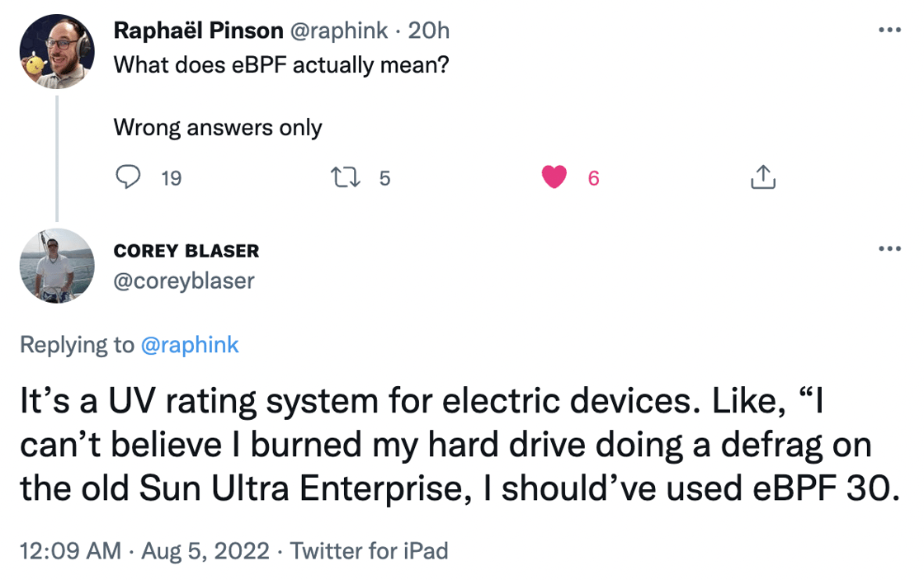
Task: Click the 6 likes count
Action: pyautogui.click(x=593, y=178)
